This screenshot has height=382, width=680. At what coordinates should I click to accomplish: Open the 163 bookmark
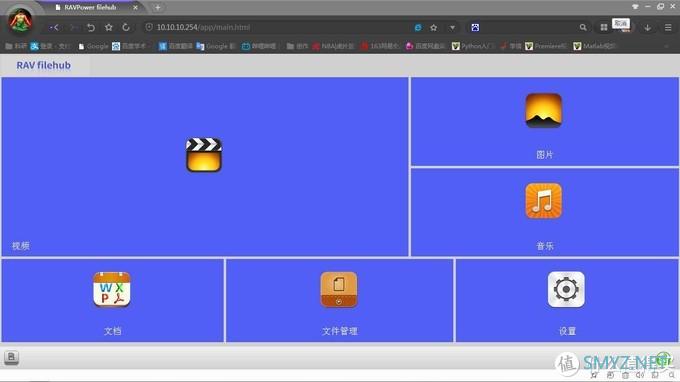click(x=380, y=46)
